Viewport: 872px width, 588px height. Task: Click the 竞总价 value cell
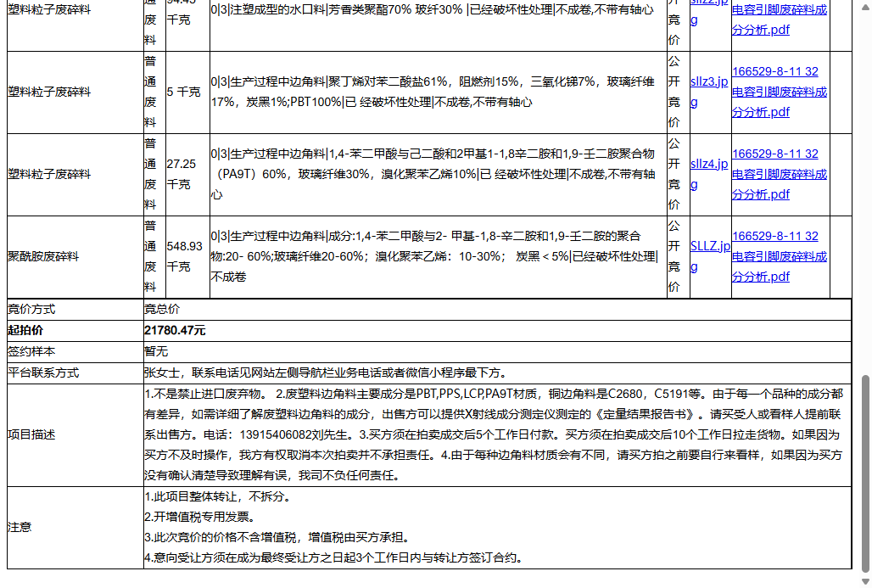tap(497, 310)
